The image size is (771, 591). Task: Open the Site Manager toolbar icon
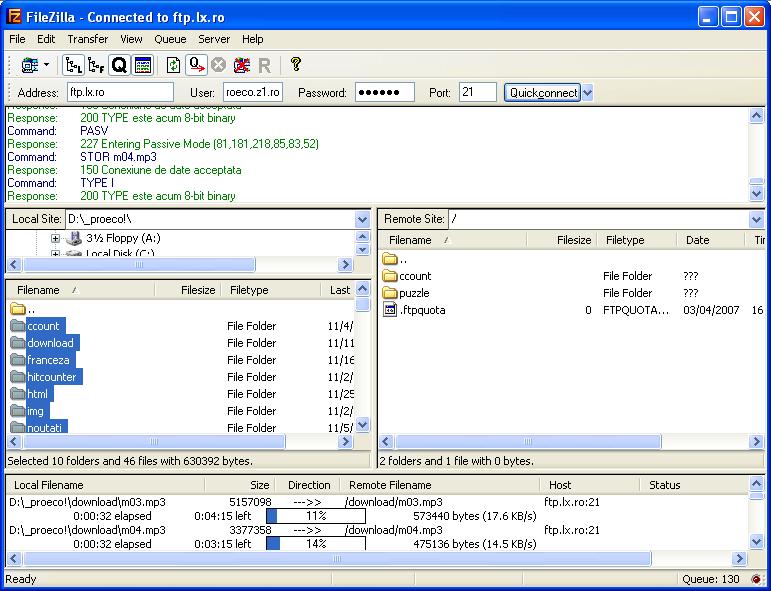(30, 65)
